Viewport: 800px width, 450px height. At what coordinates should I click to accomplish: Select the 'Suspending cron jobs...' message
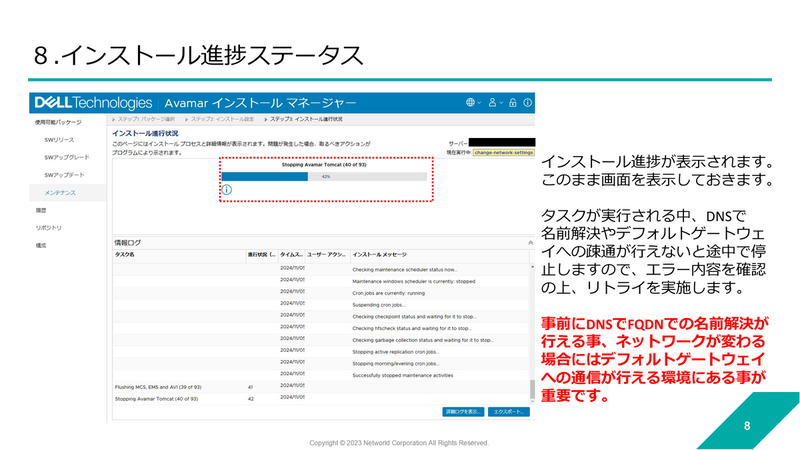(379, 305)
